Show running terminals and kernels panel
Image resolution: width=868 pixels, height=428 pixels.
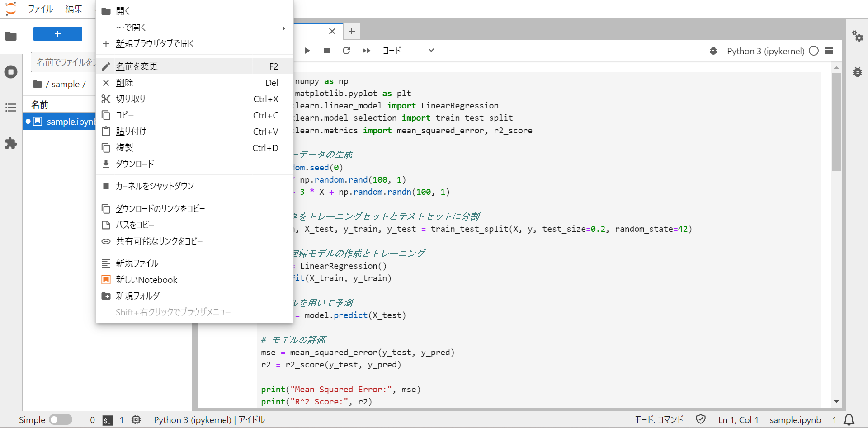[11, 71]
